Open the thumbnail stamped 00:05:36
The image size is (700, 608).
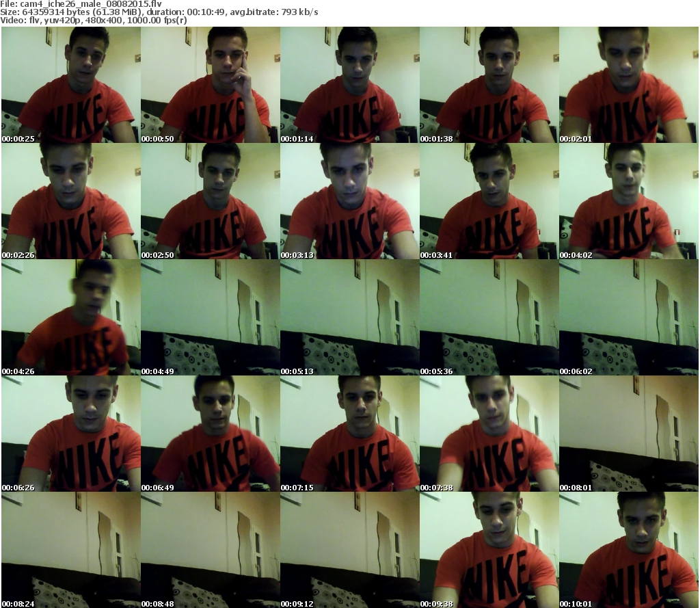tap(489, 317)
